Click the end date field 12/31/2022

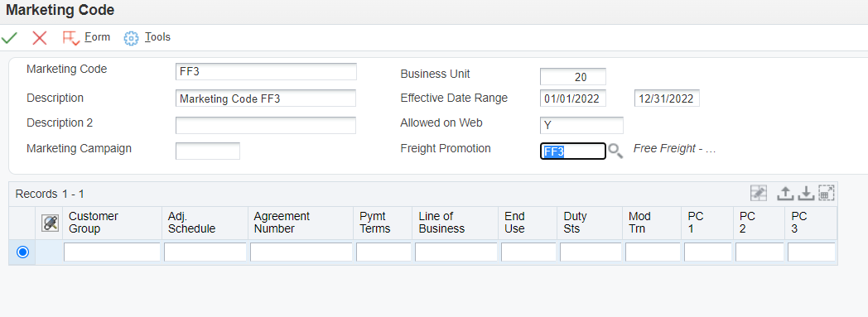pyautogui.click(x=667, y=98)
